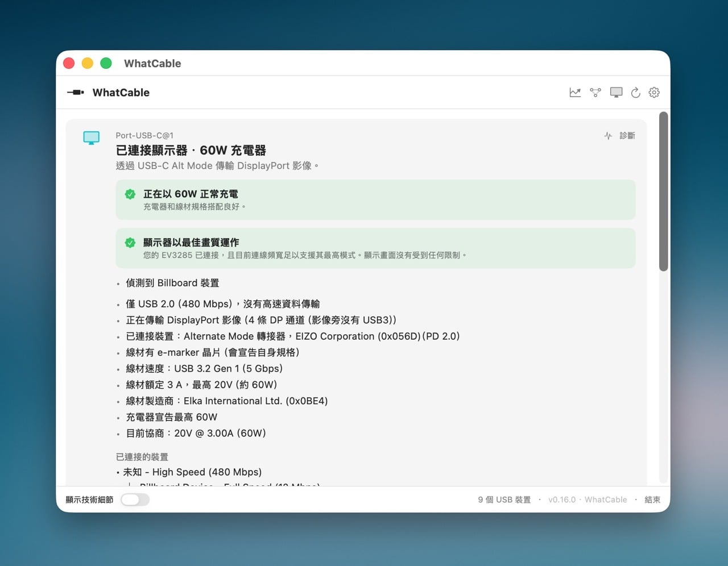728x566 pixels.
Task: Open settings gear in toolbar
Action: point(654,92)
